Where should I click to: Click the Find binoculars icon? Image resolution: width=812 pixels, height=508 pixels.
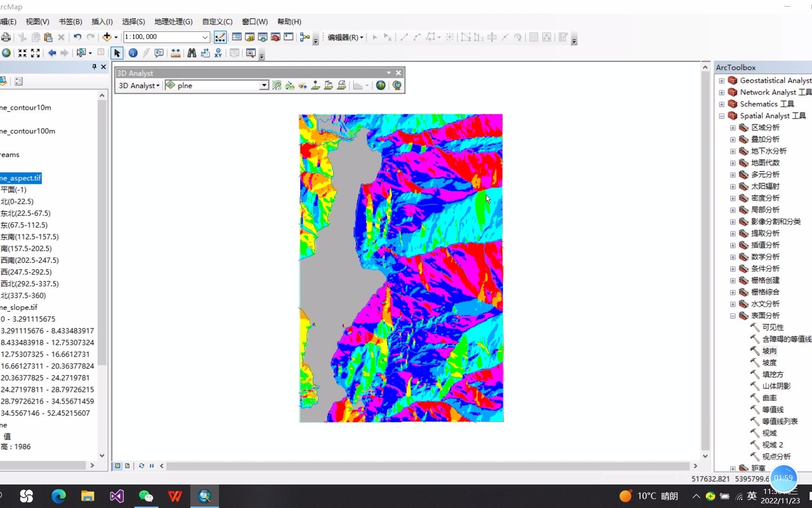(x=192, y=53)
